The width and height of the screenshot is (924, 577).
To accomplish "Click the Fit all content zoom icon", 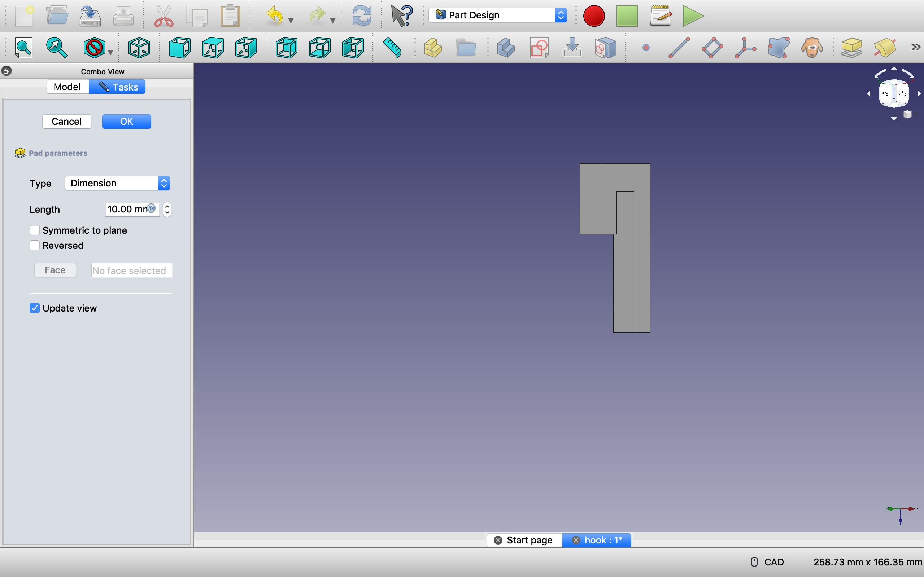I will (24, 48).
